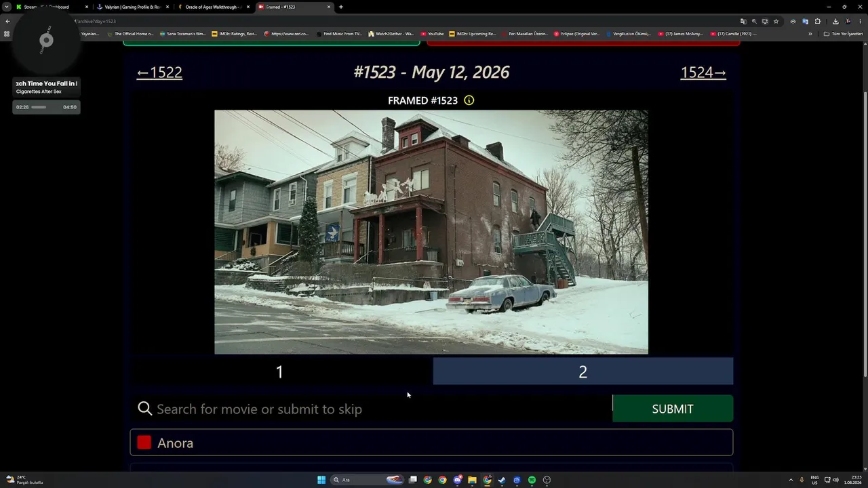Viewport: 868px width, 488px height.
Task: Close the Framed - #1523 tab
Action: coord(329,7)
